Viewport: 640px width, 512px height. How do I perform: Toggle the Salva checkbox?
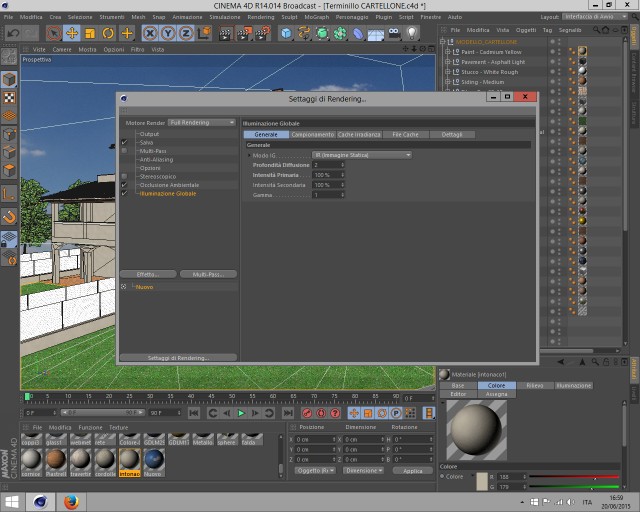[124, 142]
